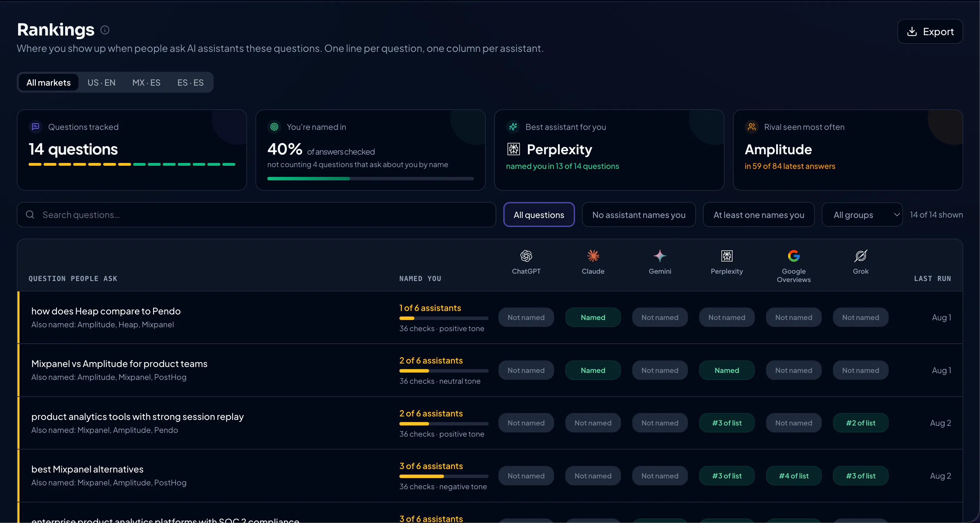Viewport: 980px width, 523px height.
Task: Click the magnifier icon in search box
Action: click(x=30, y=215)
